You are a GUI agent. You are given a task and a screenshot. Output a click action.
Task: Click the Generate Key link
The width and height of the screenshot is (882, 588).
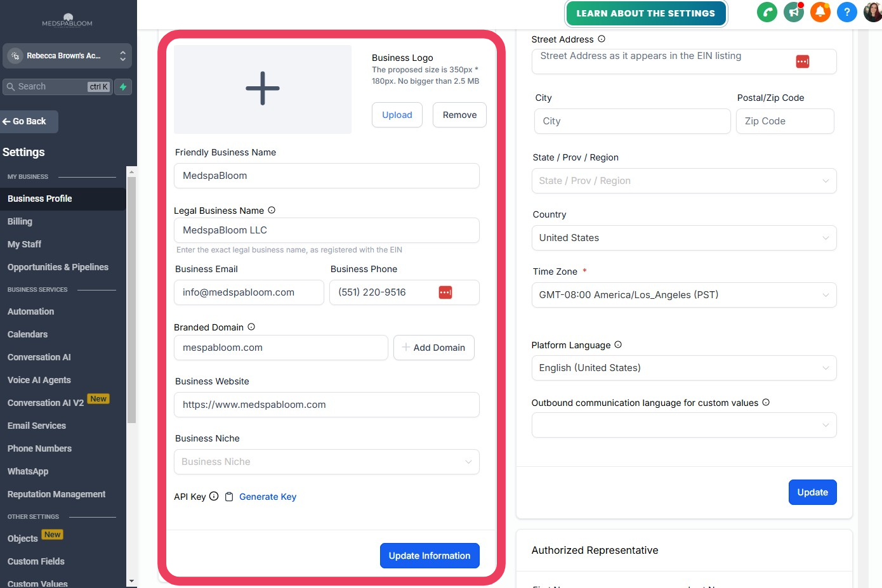268,497
